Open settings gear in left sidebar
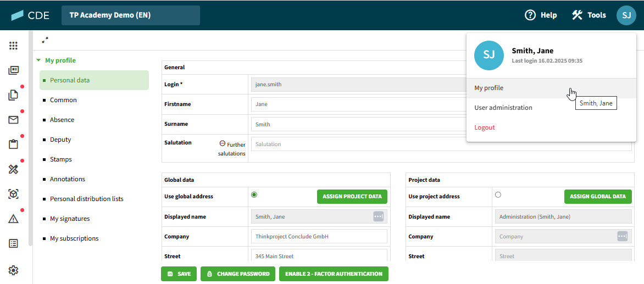The height and width of the screenshot is (284, 644). point(14,270)
